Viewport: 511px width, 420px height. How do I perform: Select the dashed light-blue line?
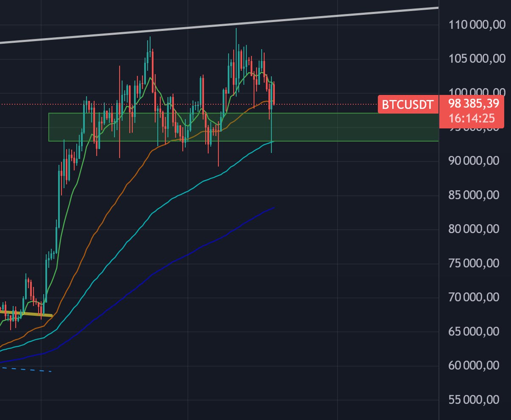coord(25,370)
